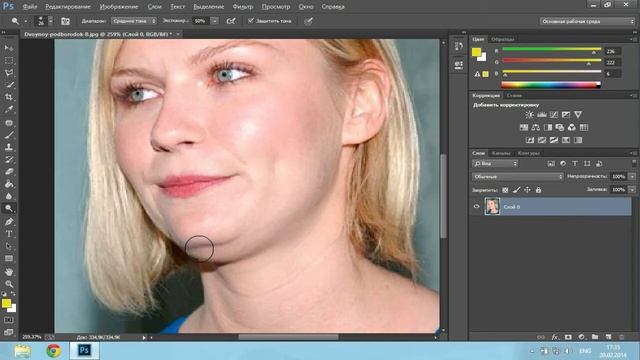This screenshot has height=360, width=640.
Task: Select the Zoom tool in toolbox
Action: pos(9,284)
